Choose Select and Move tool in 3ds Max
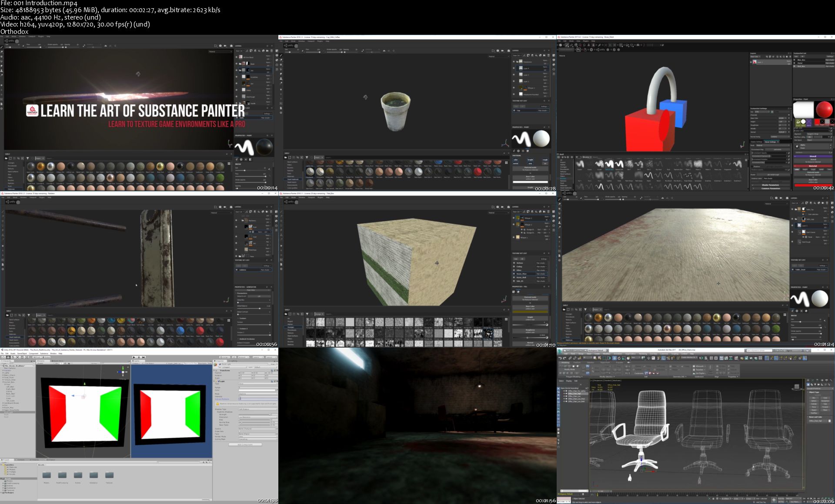Image resolution: width=835 pixels, height=504 pixels. [615, 358]
